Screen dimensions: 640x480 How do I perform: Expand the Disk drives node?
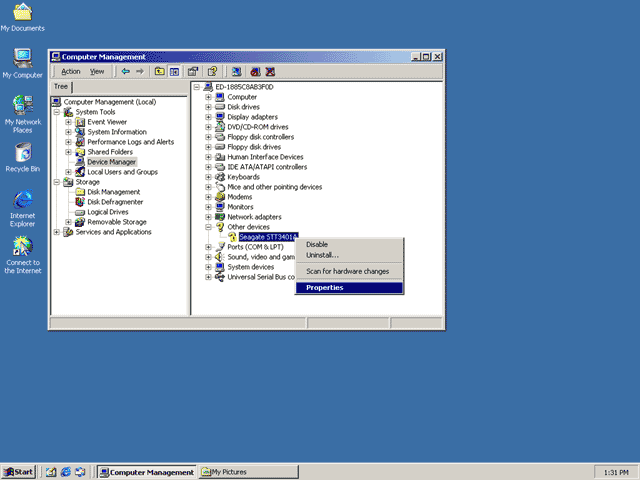click(208, 107)
